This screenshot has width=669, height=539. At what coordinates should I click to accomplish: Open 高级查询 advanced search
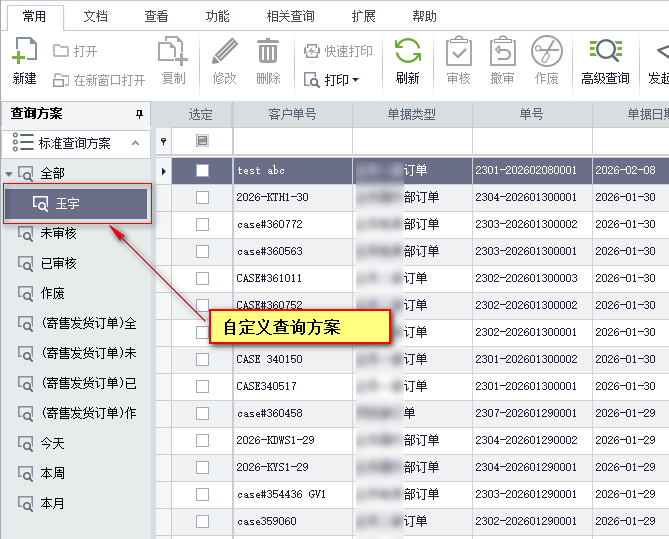(605, 52)
